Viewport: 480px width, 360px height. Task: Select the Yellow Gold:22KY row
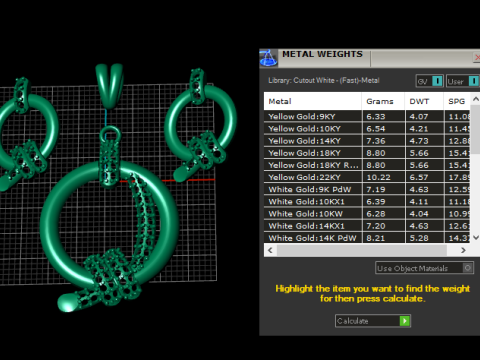pos(367,177)
